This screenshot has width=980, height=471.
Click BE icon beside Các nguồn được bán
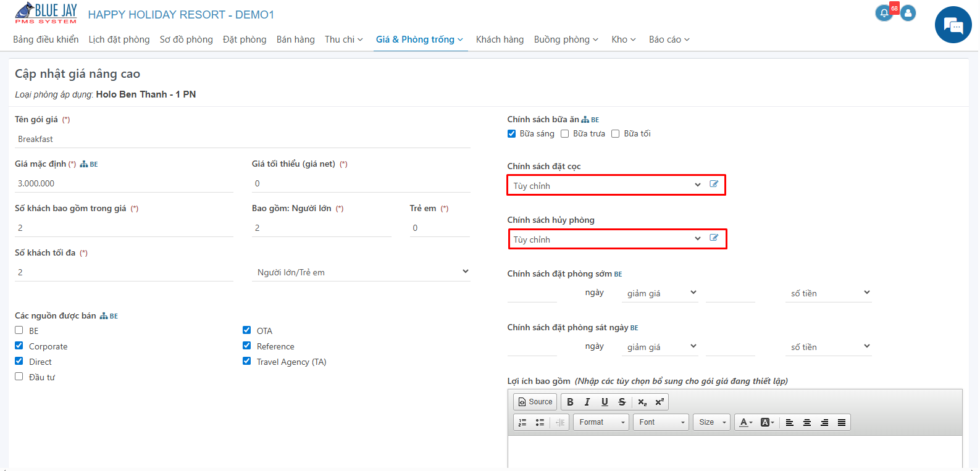click(109, 316)
